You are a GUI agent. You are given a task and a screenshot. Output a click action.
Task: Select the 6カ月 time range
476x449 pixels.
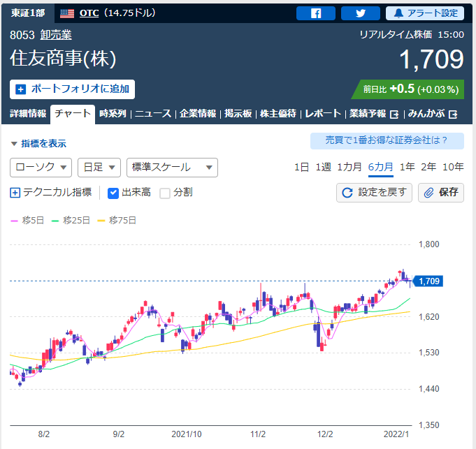click(381, 167)
